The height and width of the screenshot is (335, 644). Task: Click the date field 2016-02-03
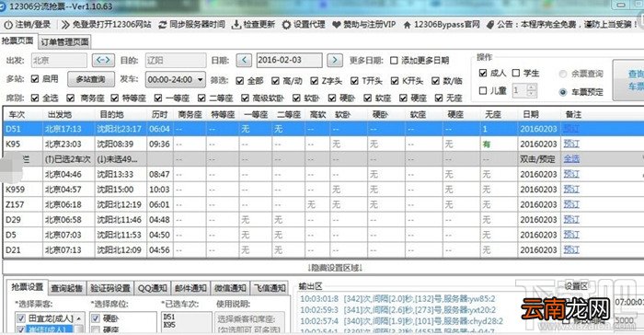click(x=289, y=60)
